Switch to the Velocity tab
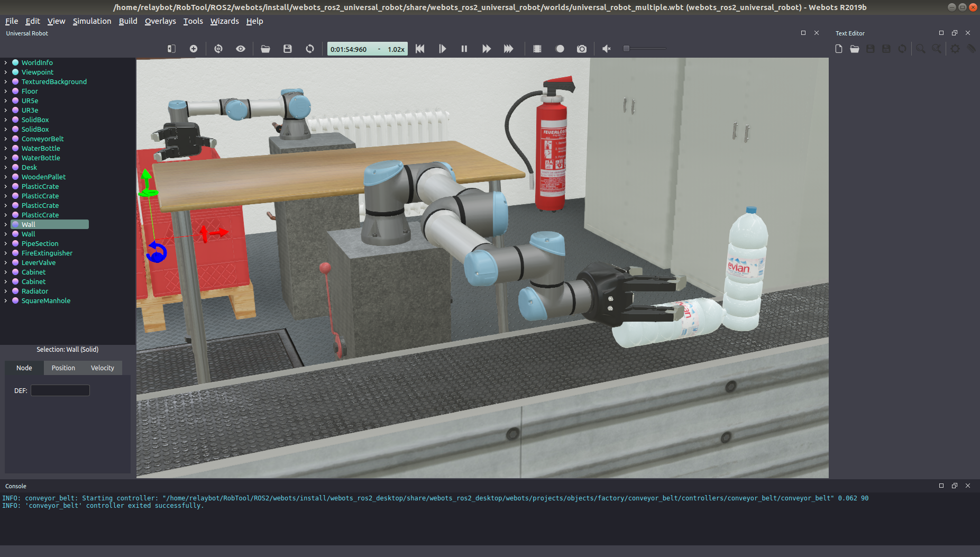Screen dimensions: 980x557 coord(102,368)
